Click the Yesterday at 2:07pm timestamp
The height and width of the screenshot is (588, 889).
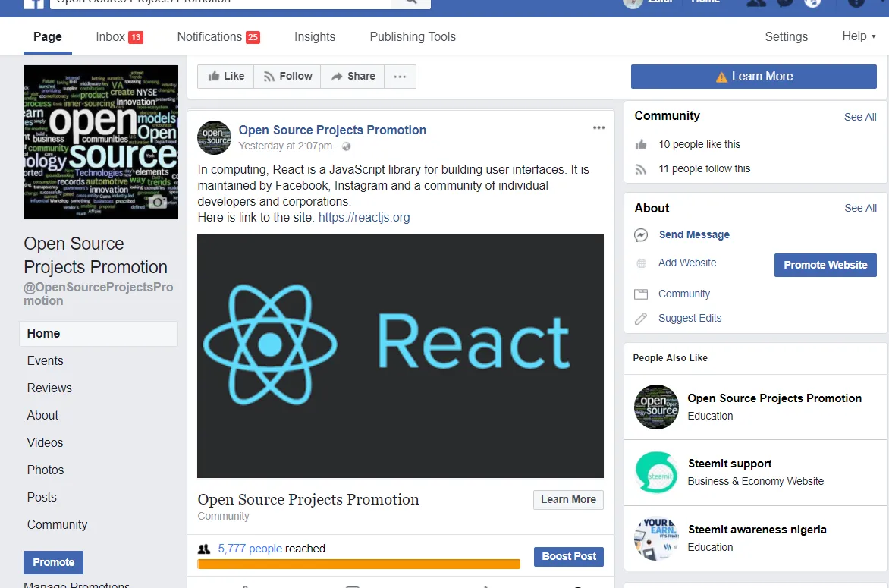(x=285, y=146)
